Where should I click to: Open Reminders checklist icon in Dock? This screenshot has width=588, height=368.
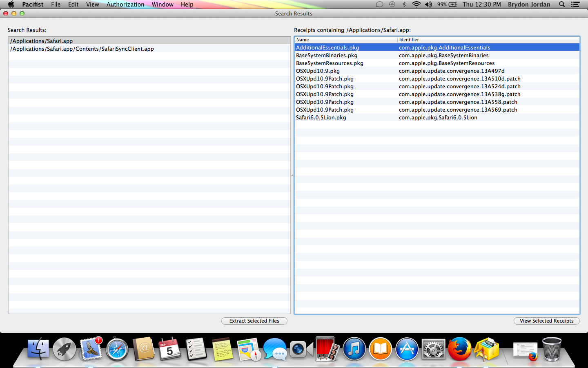[x=196, y=350]
